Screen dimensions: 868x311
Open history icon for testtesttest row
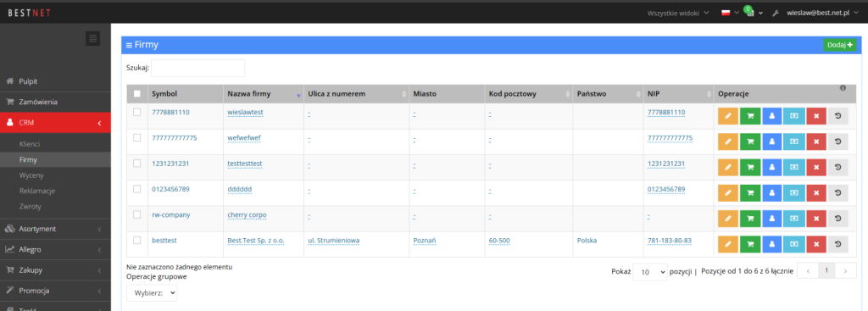click(x=837, y=167)
